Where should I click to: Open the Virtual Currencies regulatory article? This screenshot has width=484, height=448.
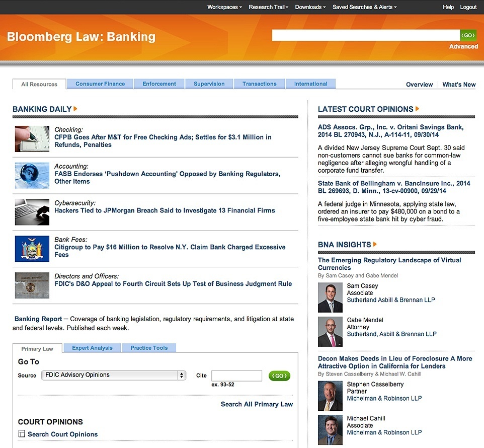(389, 264)
